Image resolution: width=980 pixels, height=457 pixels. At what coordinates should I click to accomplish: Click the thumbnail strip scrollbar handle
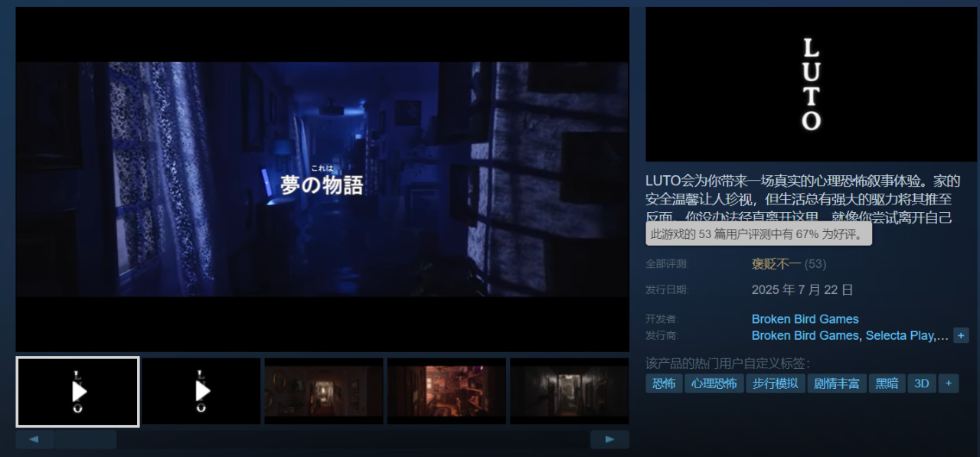(85, 439)
